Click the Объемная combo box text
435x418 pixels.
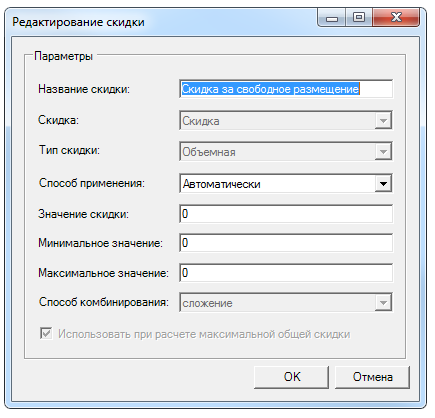coord(209,152)
